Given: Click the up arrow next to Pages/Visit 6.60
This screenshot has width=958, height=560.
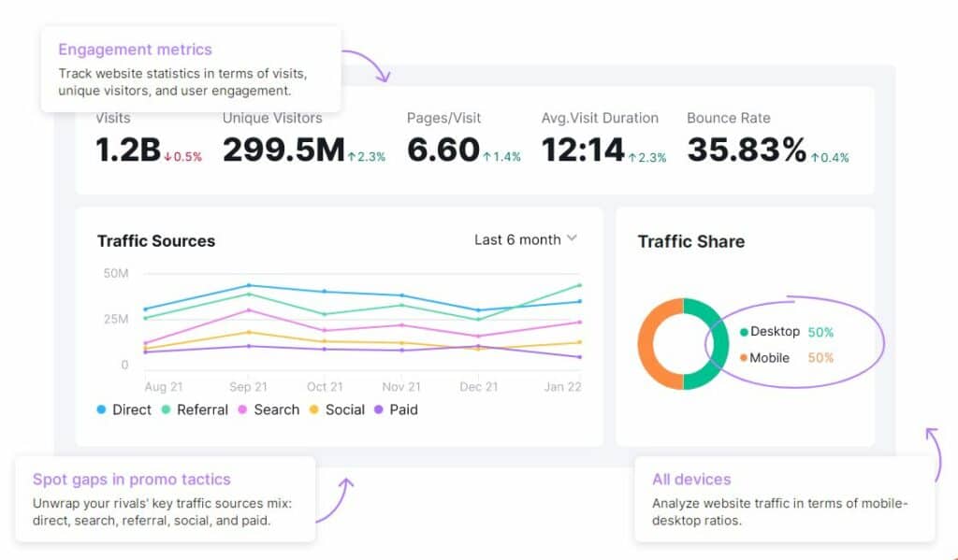Looking at the screenshot, I should [x=486, y=157].
